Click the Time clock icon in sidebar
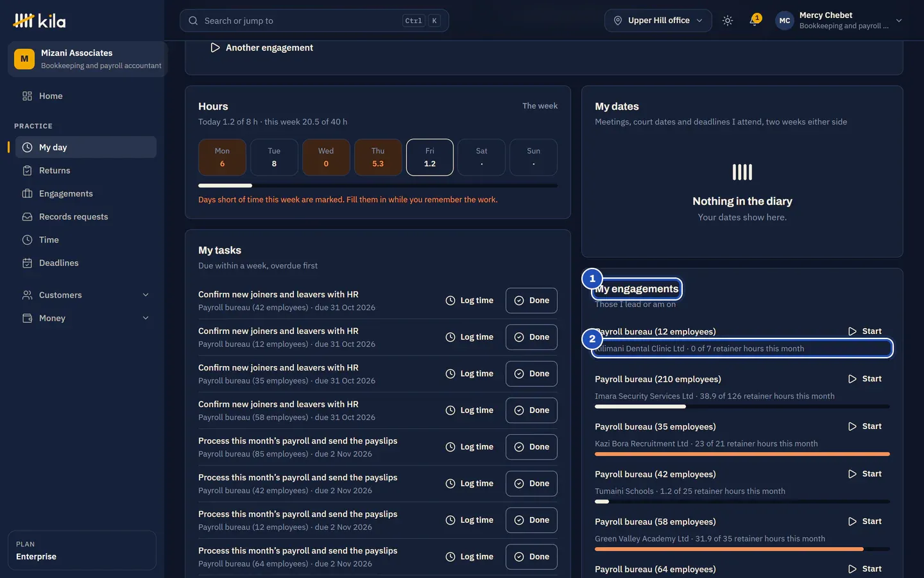 (x=27, y=240)
